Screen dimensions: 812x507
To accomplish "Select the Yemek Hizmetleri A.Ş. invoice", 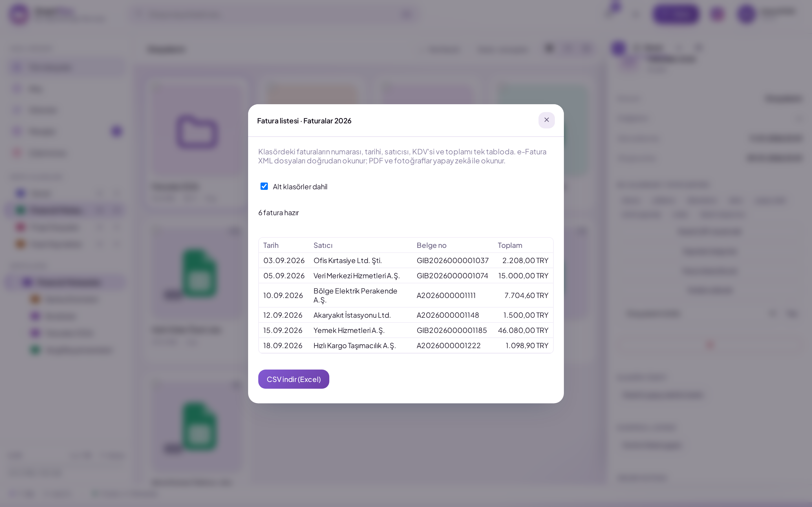I will point(406,330).
